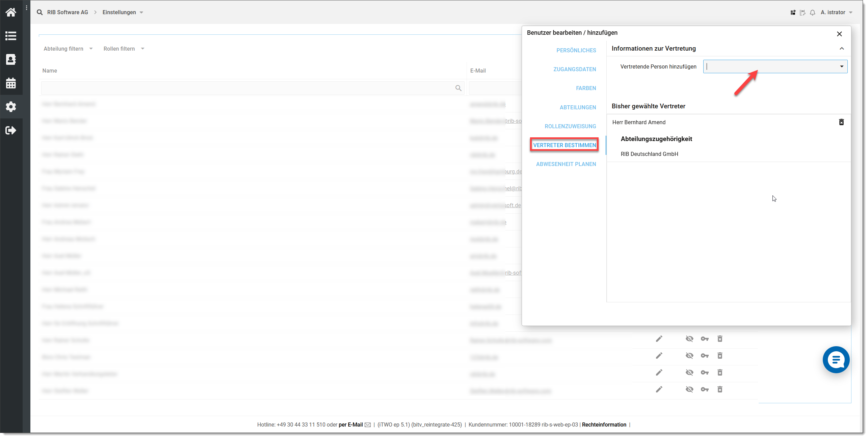Viewport: 868px width, 438px height.
Task: Switch to the ABTEILUNGEN tab
Action: [x=578, y=107]
